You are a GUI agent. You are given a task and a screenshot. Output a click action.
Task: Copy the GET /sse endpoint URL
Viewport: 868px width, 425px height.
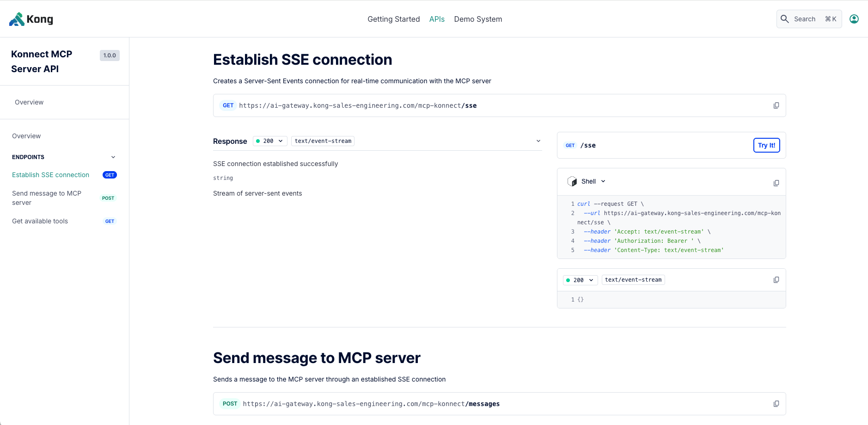[776, 105]
